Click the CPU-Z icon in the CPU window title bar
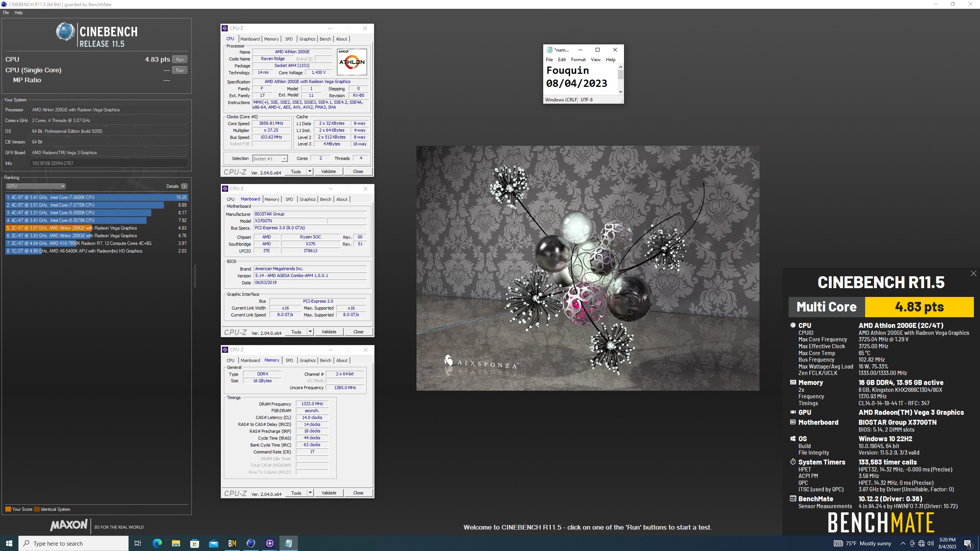 click(x=225, y=28)
